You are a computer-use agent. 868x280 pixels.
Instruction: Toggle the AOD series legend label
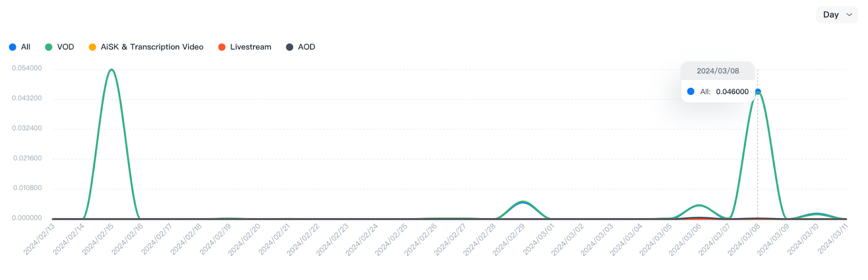point(307,47)
